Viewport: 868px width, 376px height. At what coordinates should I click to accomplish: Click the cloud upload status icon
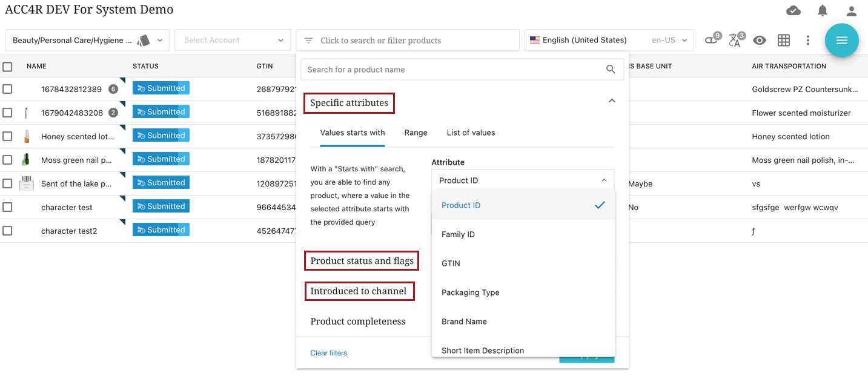pos(793,10)
